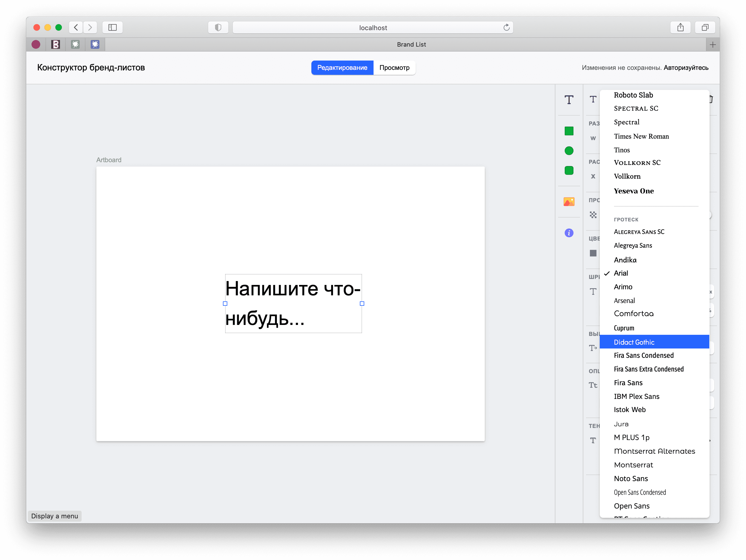The width and height of the screenshot is (746, 560).
Task: Click the checkerboard opacity icon
Action: pyautogui.click(x=593, y=215)
